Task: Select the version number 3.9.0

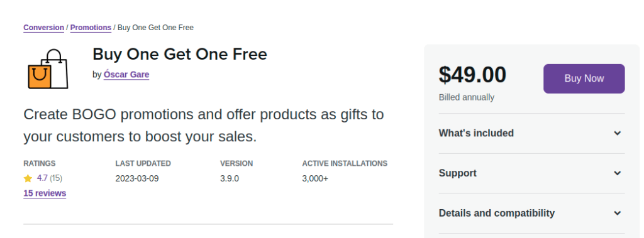Action: click(x=230, y=178)
